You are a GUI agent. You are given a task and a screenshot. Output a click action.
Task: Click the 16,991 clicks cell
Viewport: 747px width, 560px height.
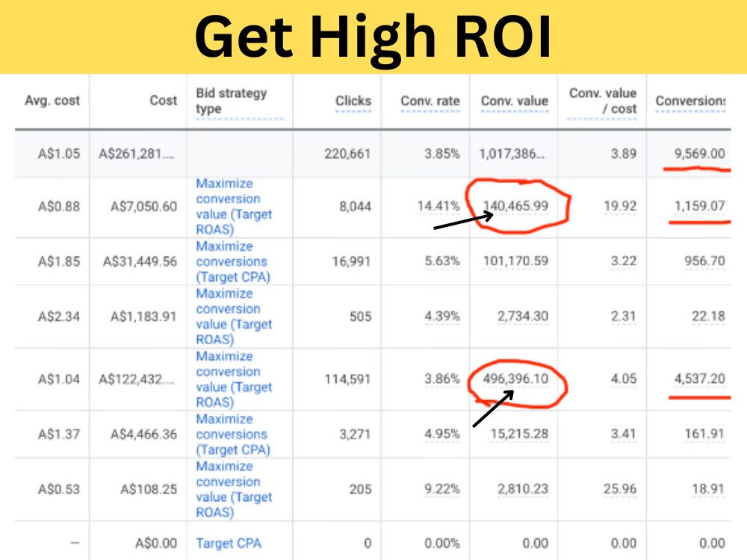(x=351, y=261)
